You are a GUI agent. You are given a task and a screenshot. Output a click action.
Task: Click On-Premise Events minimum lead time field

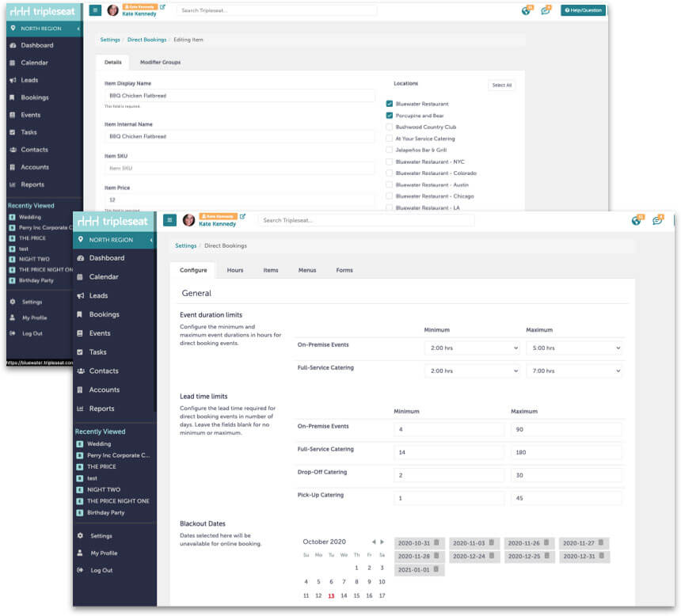(449, 429)
